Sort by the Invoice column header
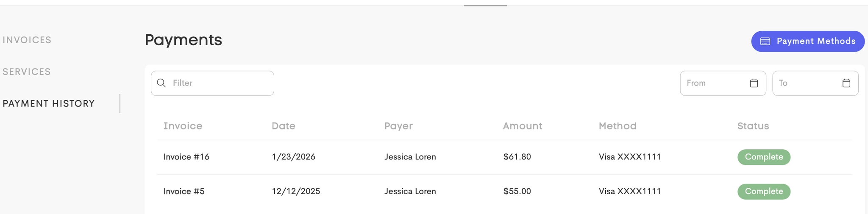868x214 pixels. [183, 126]
